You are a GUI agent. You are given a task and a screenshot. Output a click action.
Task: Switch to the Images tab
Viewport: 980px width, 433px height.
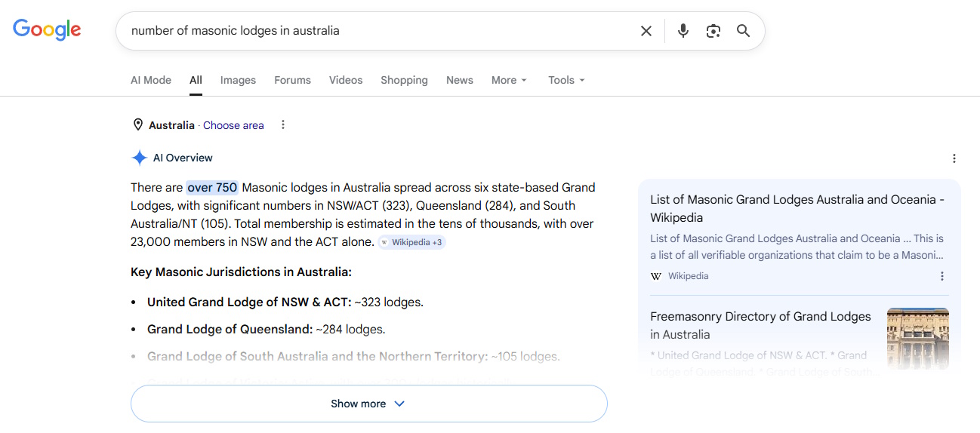[238, 80]
